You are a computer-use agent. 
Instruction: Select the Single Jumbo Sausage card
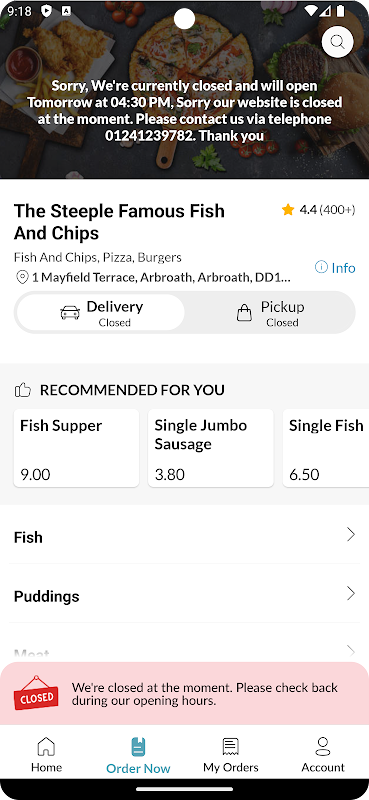pyautogui.click(x=211, y=448)
